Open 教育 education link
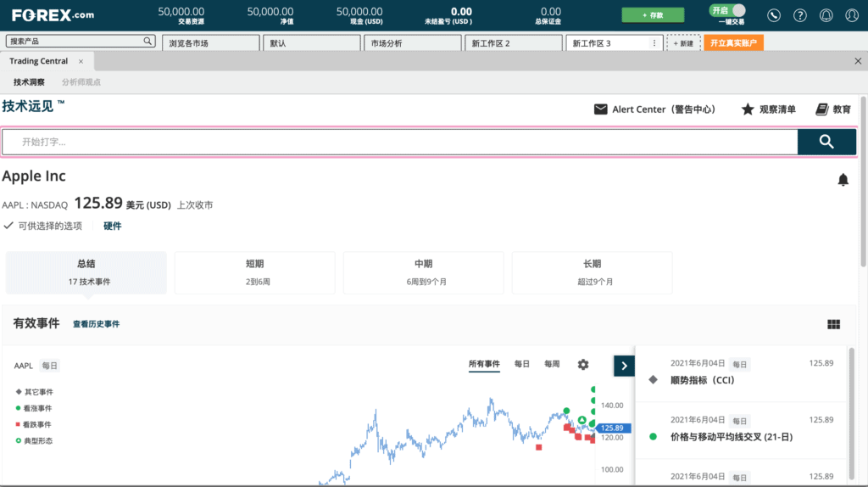 pyautogui.click(x=842, y=109)
